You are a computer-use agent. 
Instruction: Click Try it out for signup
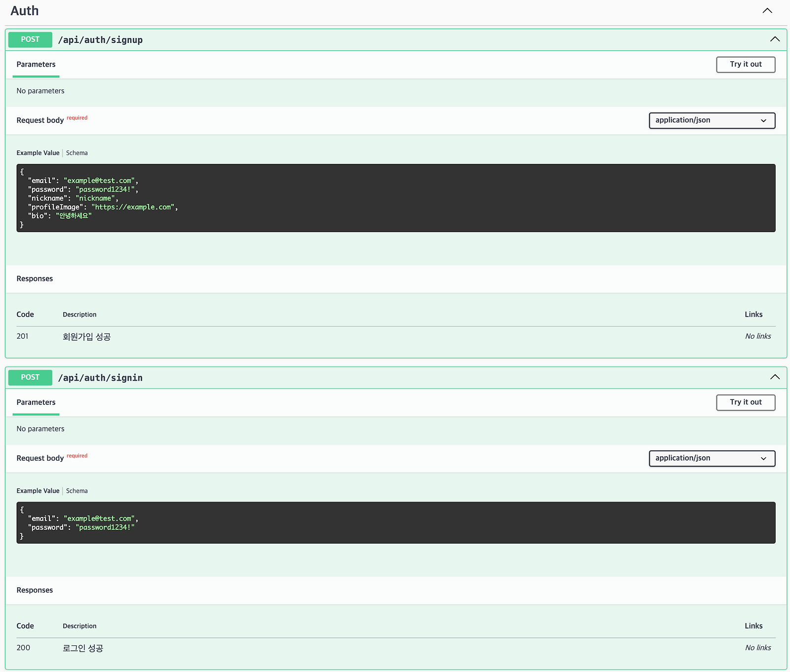click(x=745, y=64)
